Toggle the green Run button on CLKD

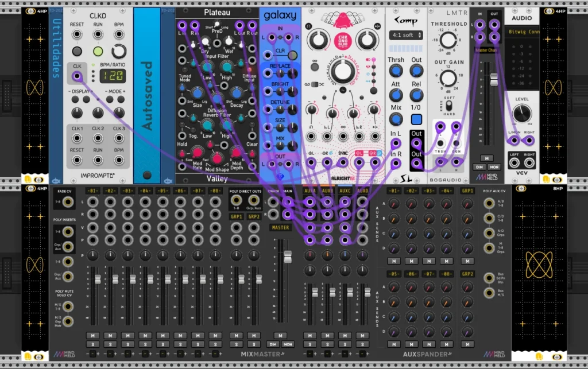(x=98, y=51)
